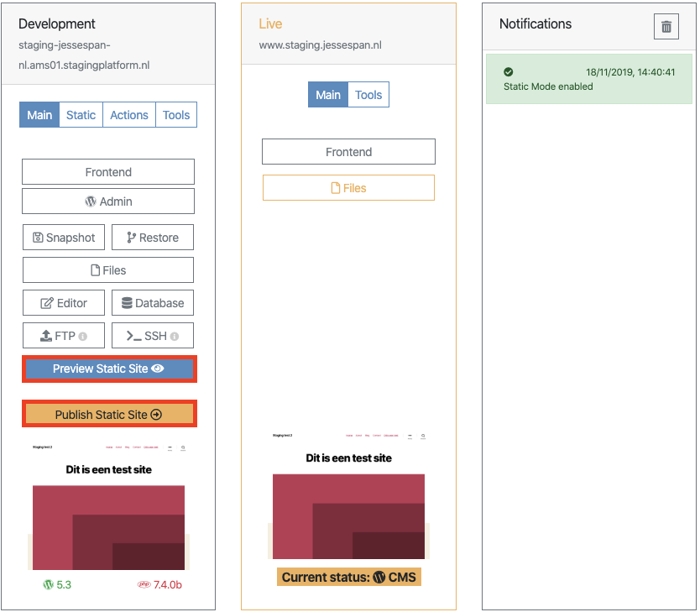Launch the Editor
Image resolution: width=700 pixels, height=612 pixels.
64,303
